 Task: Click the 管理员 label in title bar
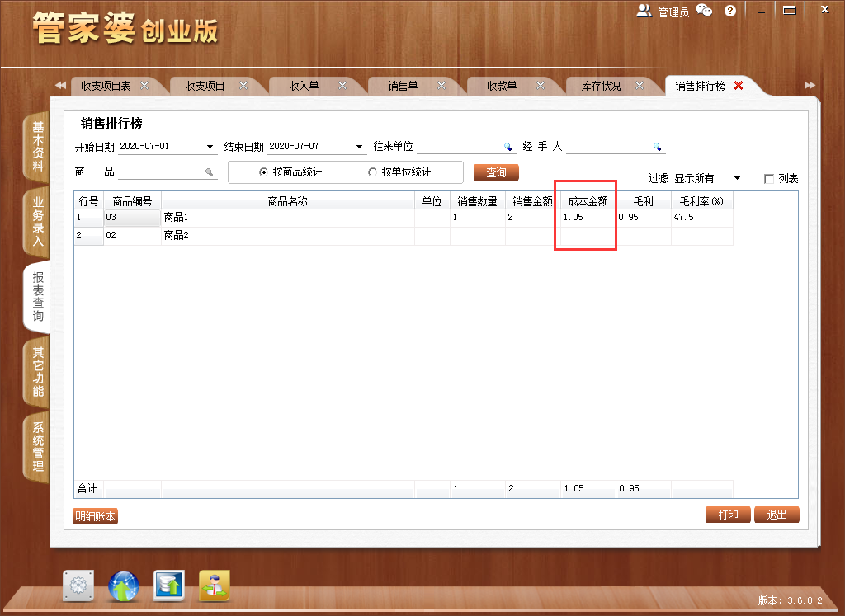point(673,12)
